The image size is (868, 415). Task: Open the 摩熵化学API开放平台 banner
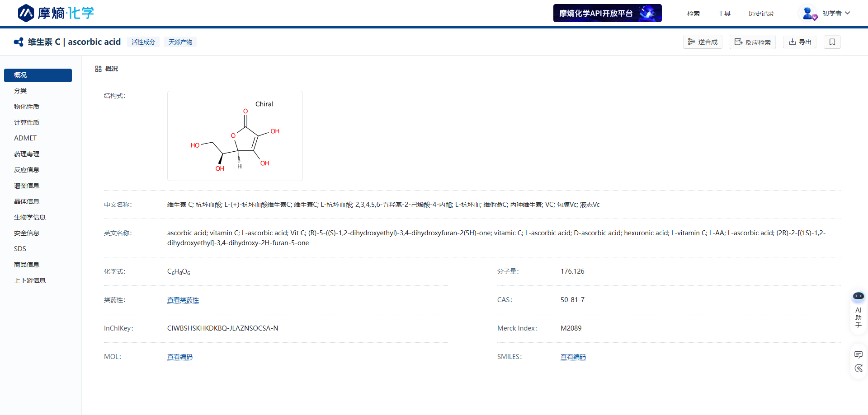607,13
